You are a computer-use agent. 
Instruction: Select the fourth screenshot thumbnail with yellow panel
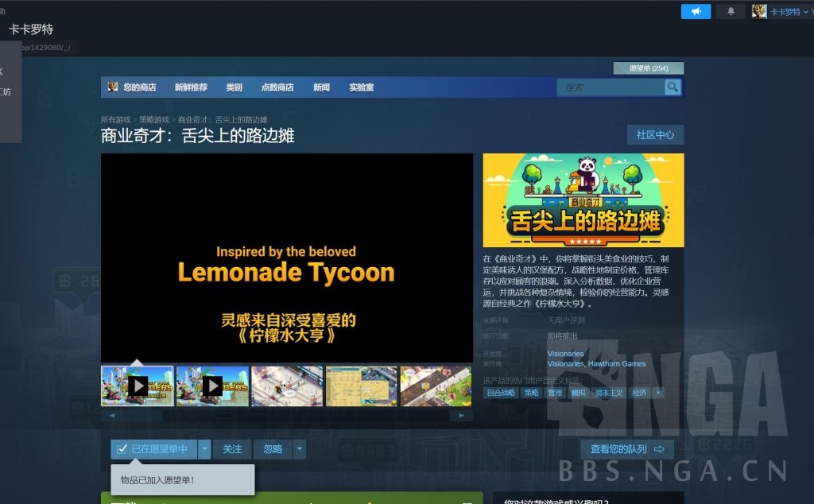pyautogui.click(x=362, y=386)
